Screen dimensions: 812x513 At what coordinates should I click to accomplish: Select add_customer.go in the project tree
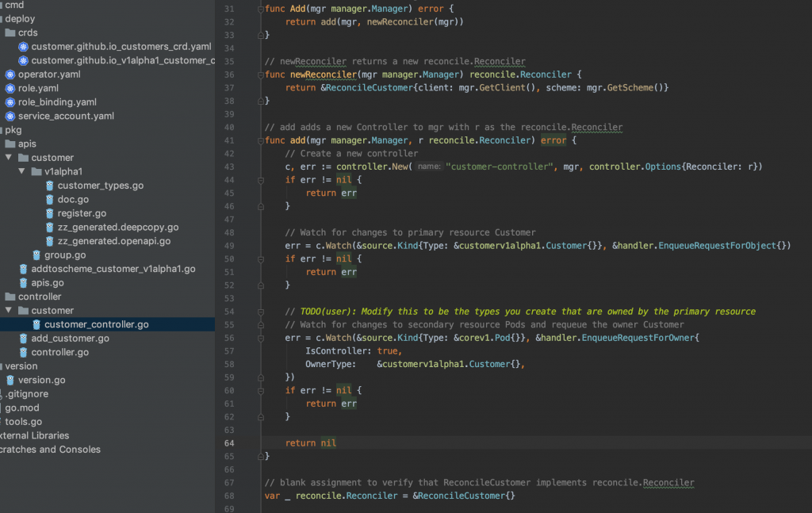pyautogui.click(x=70, y=339)
